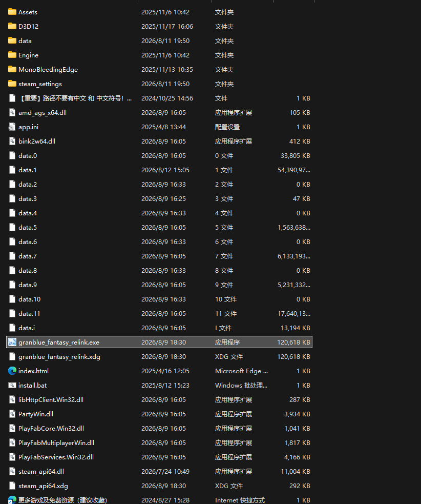Click the 2026/8/12 15:05 date of data.1

point(165,170)
